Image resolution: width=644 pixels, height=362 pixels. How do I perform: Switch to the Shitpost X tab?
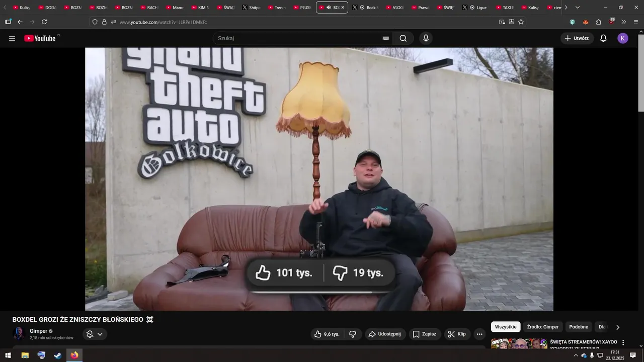[x=252, y=8]
